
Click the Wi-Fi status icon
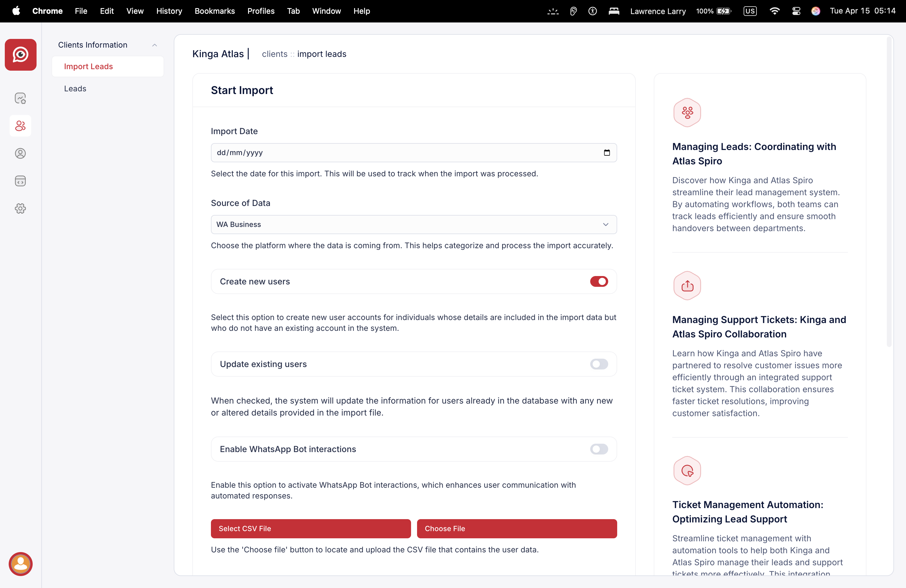774,11
